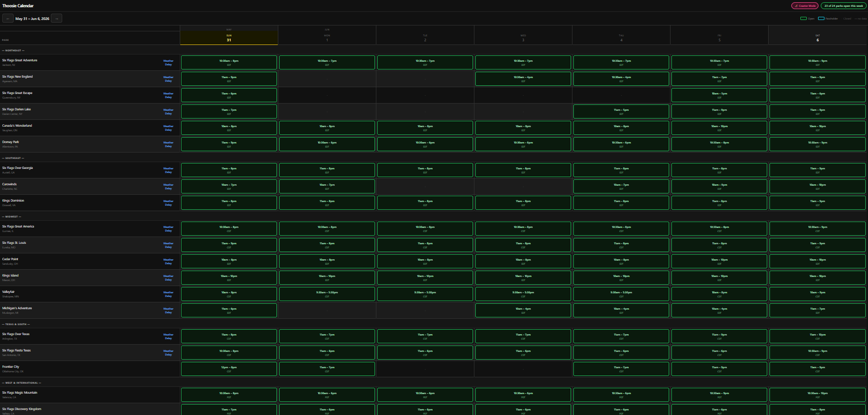Click the blue Passholder legend swatch
The height and width of the screenshot is (415, 868).
point(821,19)
